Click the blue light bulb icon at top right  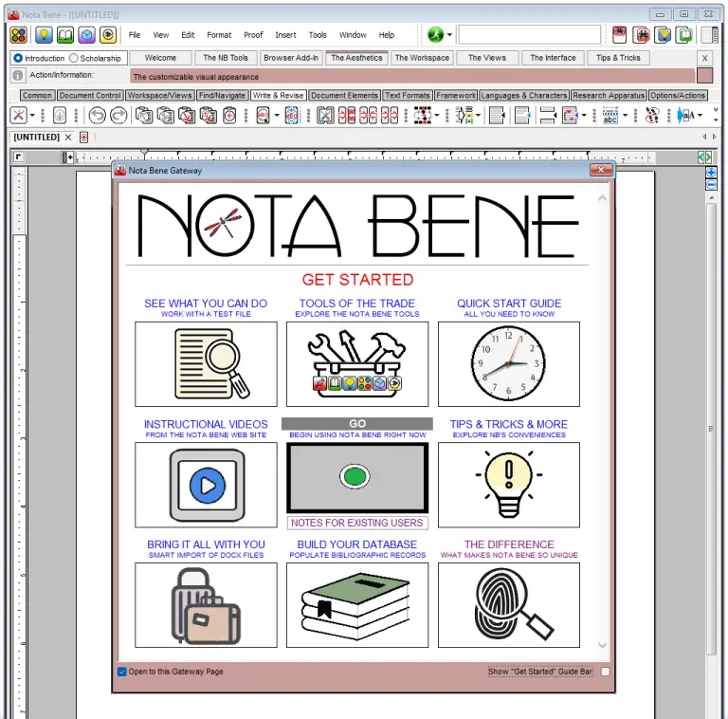point(663,35)
